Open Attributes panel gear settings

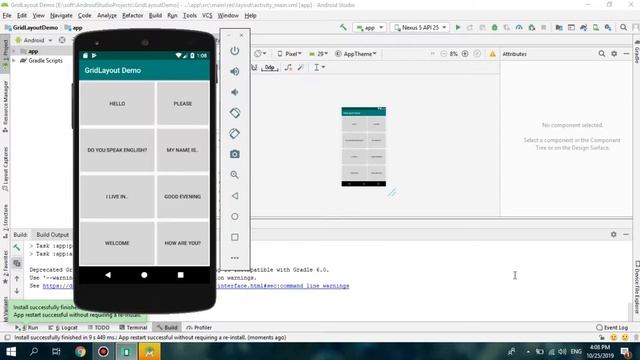pos(614,54)
